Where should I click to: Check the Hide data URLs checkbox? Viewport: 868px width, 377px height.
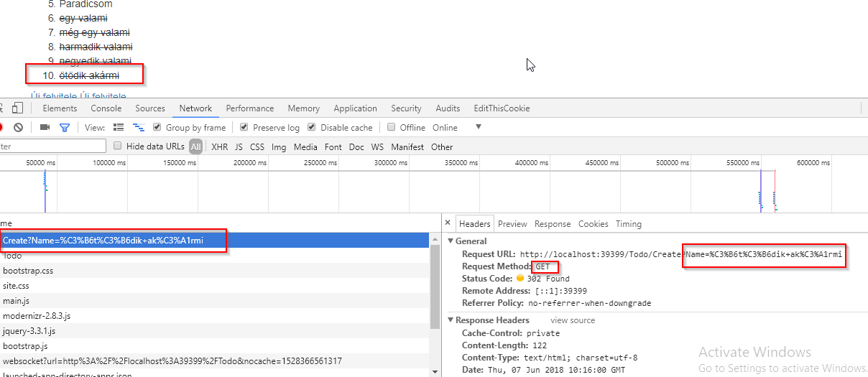[x=118, y=146]
